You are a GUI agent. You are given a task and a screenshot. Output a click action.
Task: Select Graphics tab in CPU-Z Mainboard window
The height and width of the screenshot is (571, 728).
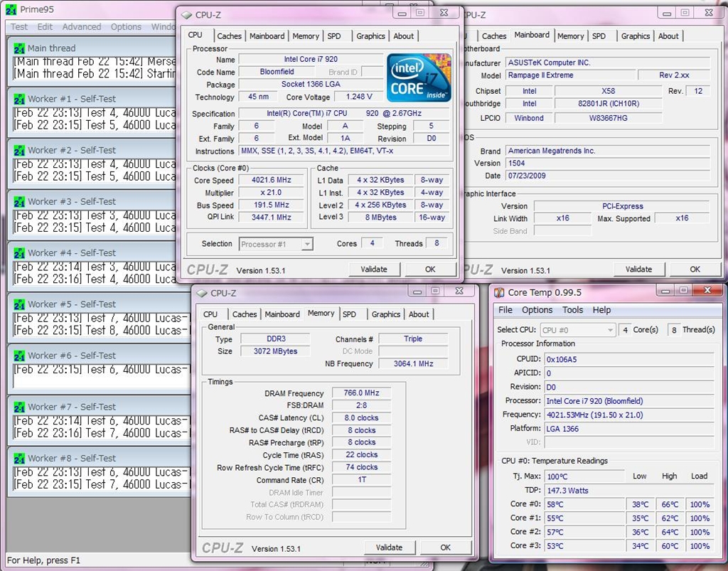(x=636, y=36)
